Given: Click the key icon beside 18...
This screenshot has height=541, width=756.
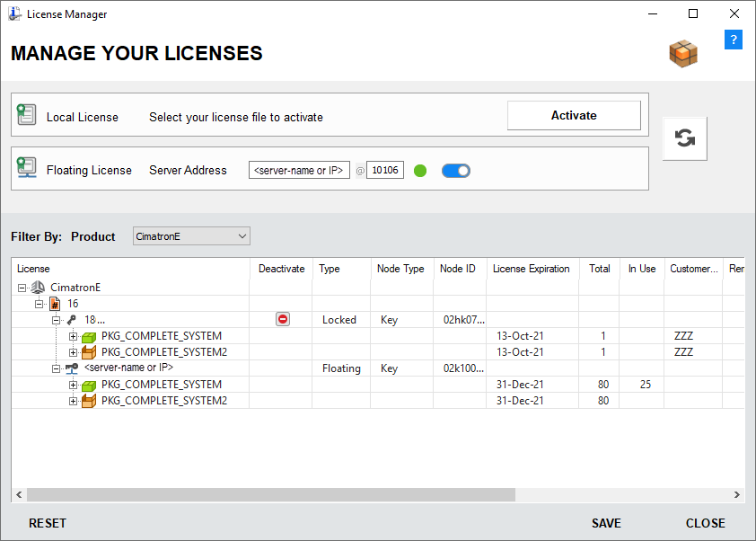Looking at the screenshot, I should click(x=71, y=320).
